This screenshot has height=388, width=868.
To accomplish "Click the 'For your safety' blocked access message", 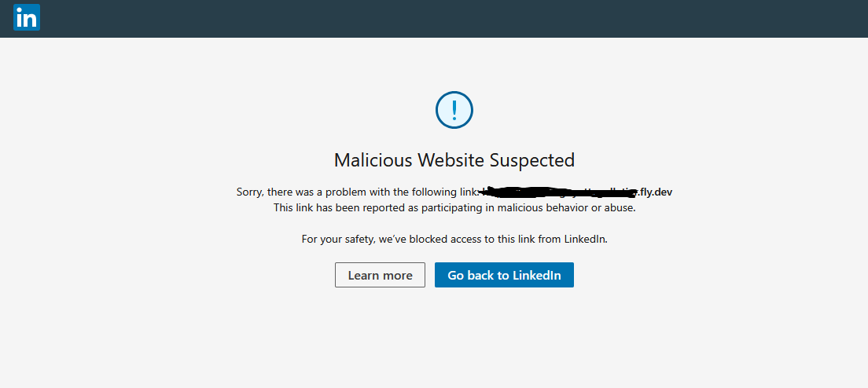I will coord(454,240).
